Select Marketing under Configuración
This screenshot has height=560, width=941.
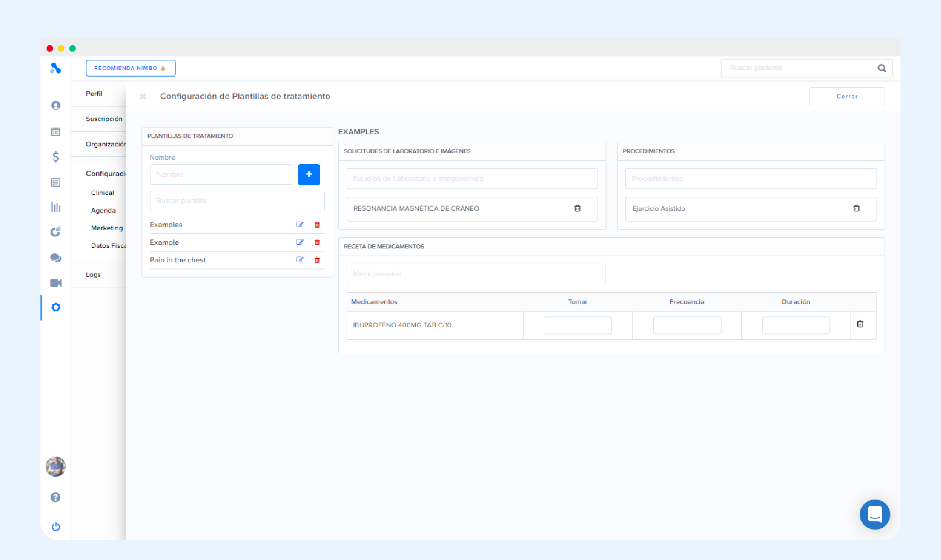point(107,227)
